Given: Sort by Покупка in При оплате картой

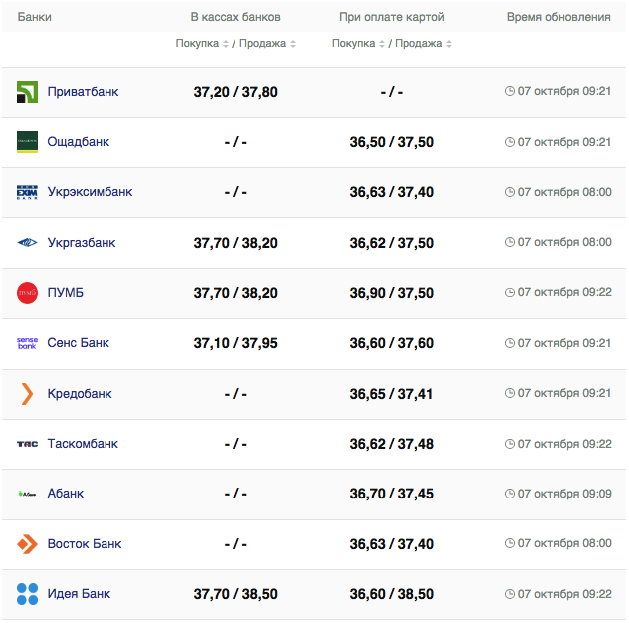Looking at the screenshot, I should 360,44.
